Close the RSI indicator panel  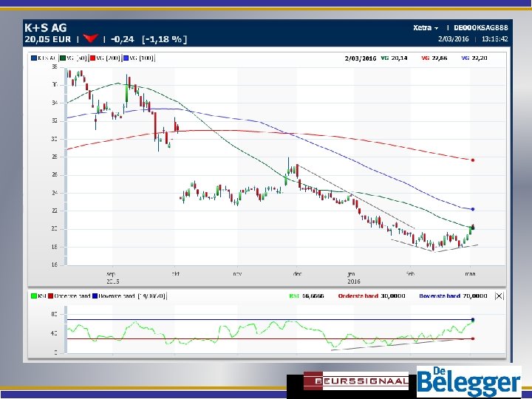click(x=499, y=296)
